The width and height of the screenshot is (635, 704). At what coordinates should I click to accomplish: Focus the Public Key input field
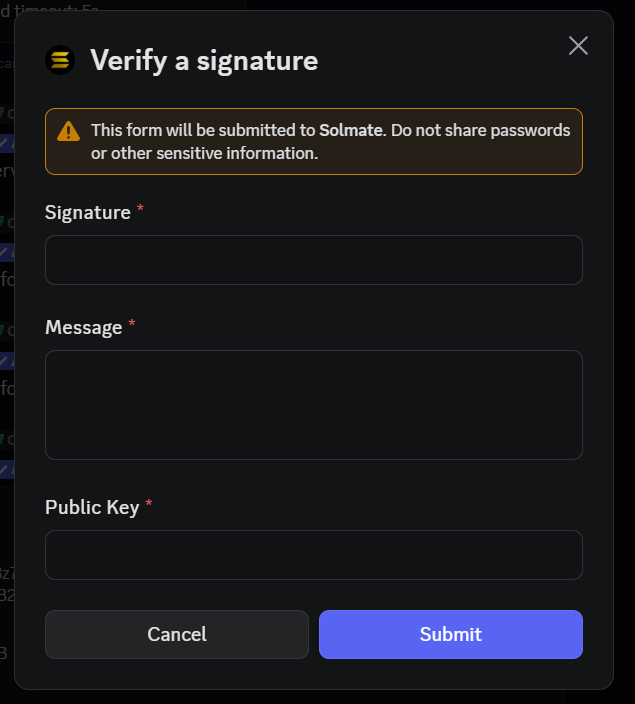pos(313,555)
